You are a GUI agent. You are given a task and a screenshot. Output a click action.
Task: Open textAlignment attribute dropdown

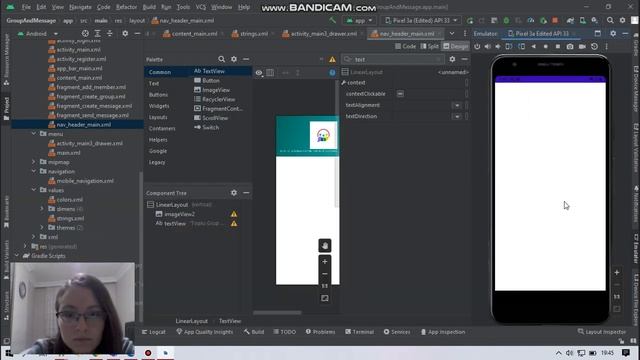(x=457, y=105)
